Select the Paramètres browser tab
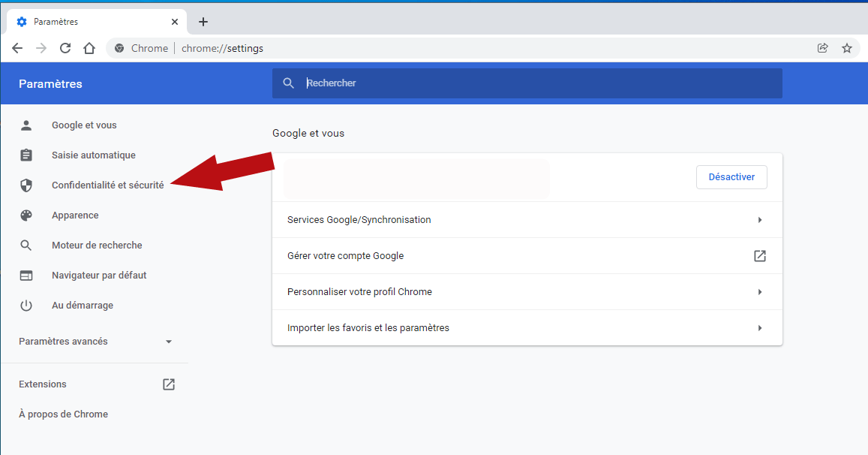The image size is (868, 455). (97, 22)
